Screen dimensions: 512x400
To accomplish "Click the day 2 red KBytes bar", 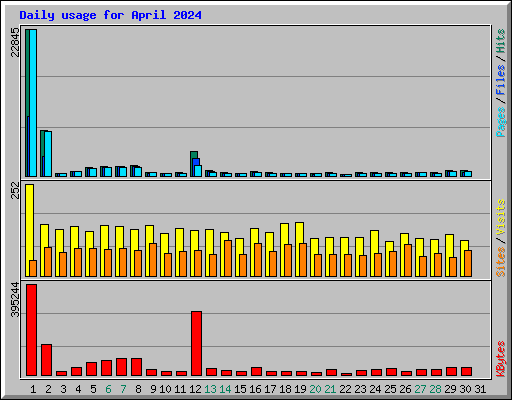I will click(47, 360).
